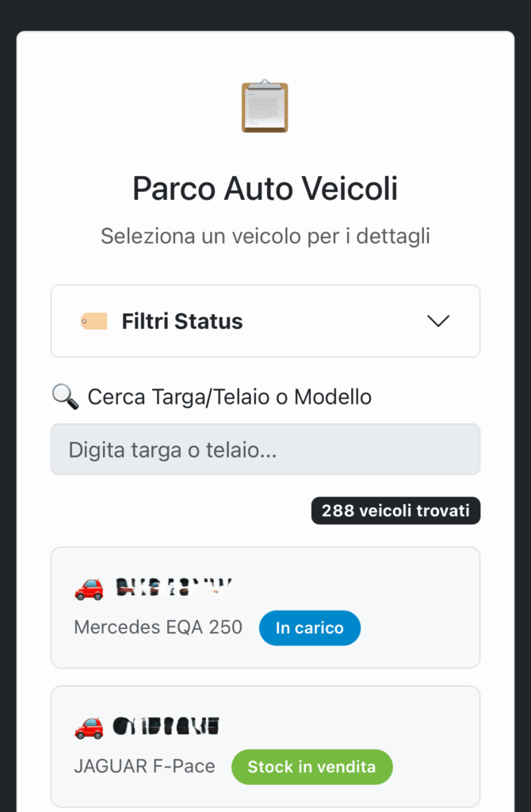The height and width of the screenshot is (812, 531).
Task: Click the blurred plate on Mercedes card
Action: 173,588
